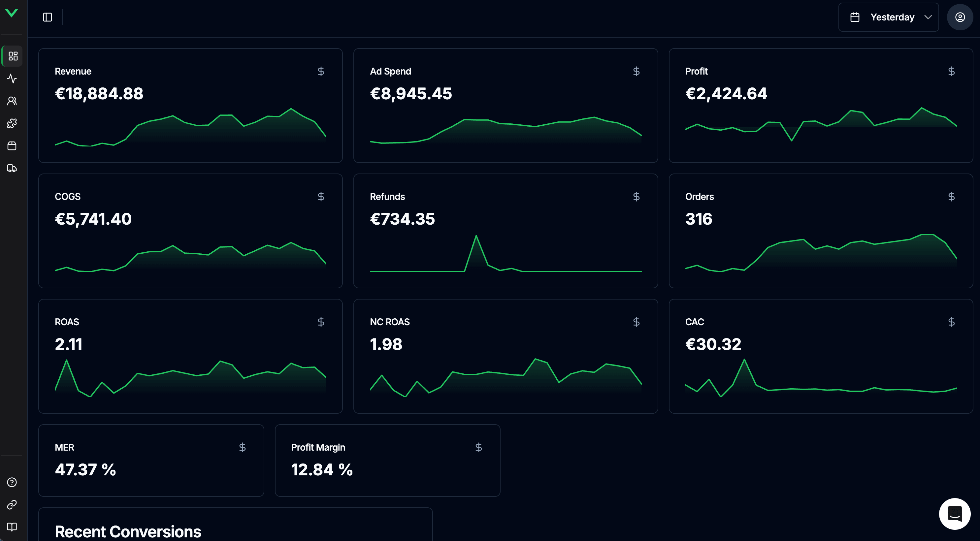
Task: Click the link icon near sidebar bottom
Action: (x=12, y=505)
